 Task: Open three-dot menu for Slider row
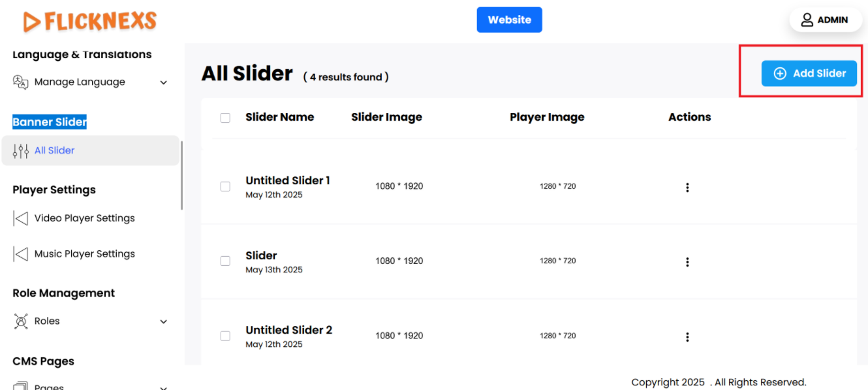click(687, 262)
